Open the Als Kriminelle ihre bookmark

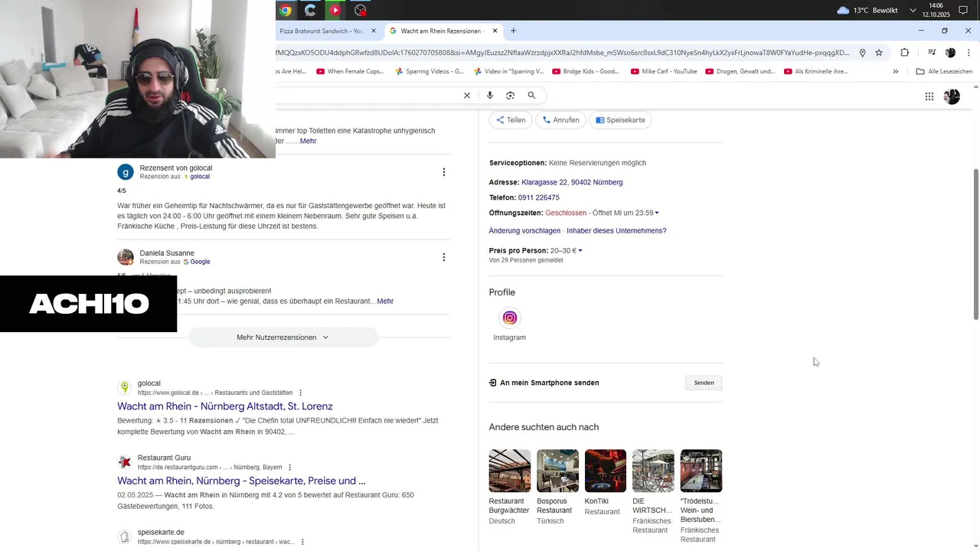point(815,71)
